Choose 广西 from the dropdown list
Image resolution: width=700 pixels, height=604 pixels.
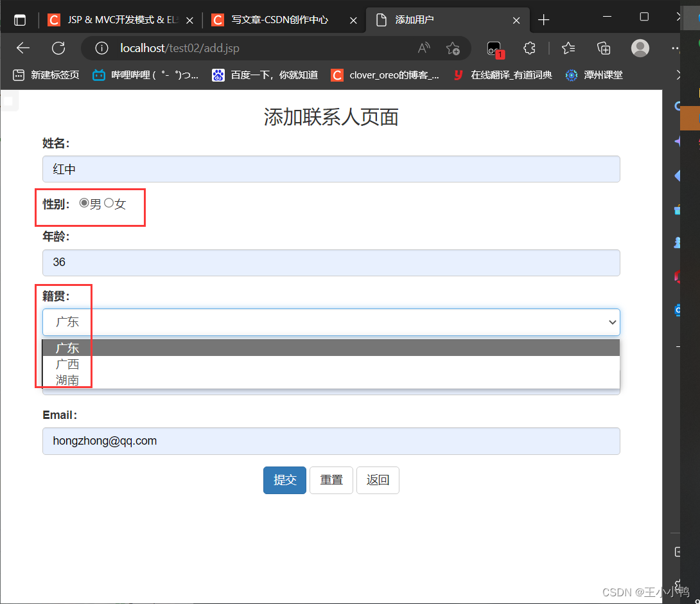[x=331, y=364]
